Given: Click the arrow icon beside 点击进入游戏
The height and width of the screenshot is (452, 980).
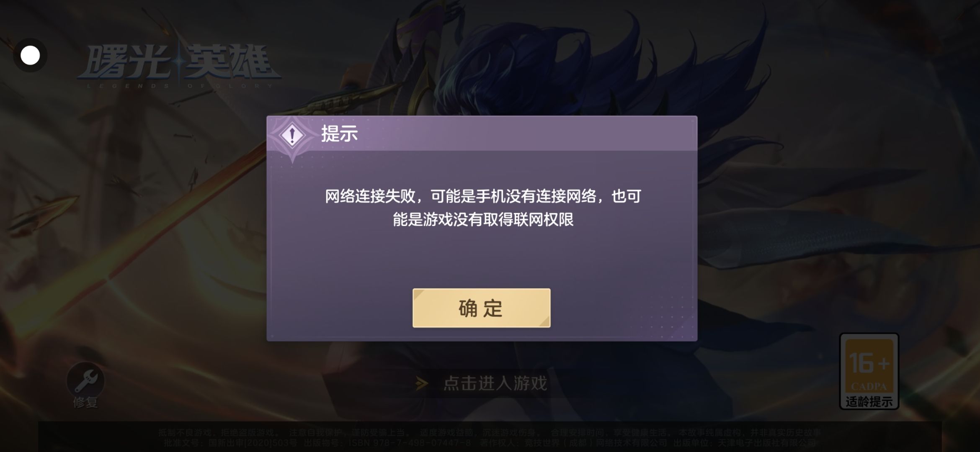Looking at the screenshot, I should [422, 383].
